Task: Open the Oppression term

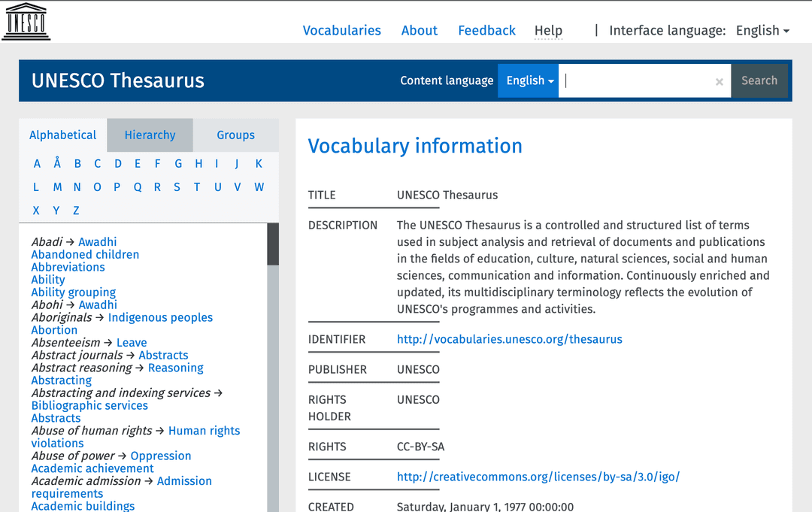Action: point(161,456)
